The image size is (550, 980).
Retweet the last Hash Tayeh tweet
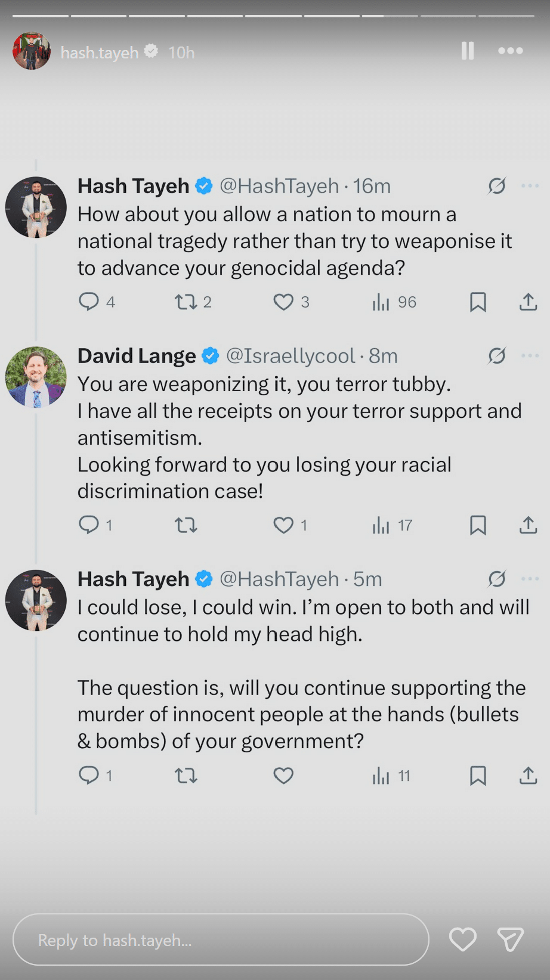pos(186,776)
